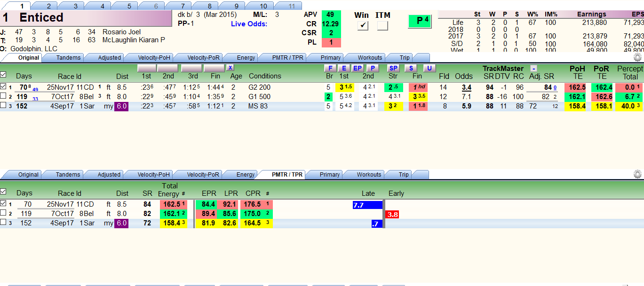Click the EP running-style button
The height and width of the screenshot is (286, 644).
click(358, 68)
